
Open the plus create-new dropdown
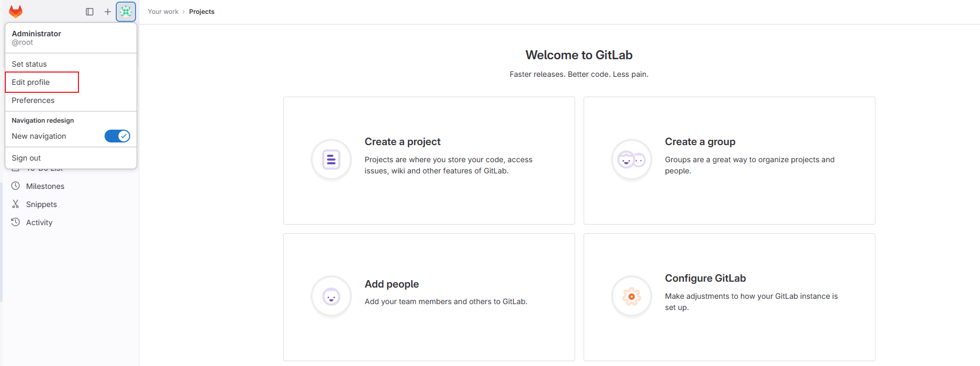click(107, 11)
